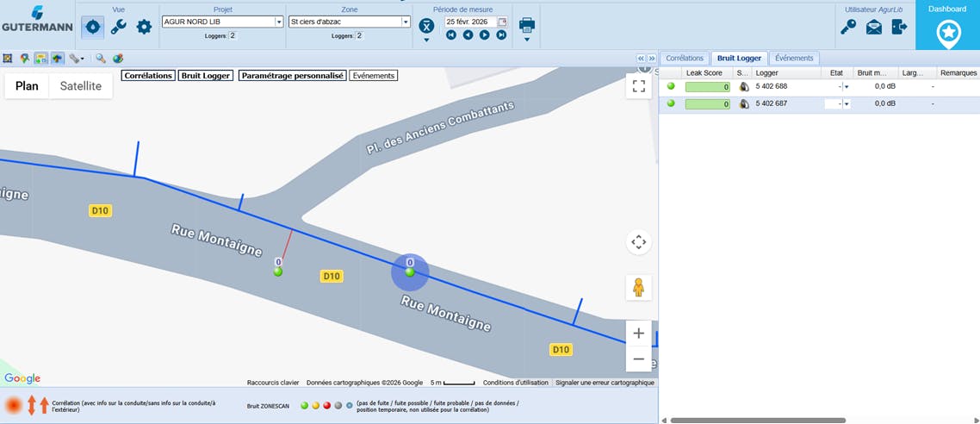Viewport: 980px width, 424px height.
Task: Click the print icon in the toolbar
Action: [526, 26]
